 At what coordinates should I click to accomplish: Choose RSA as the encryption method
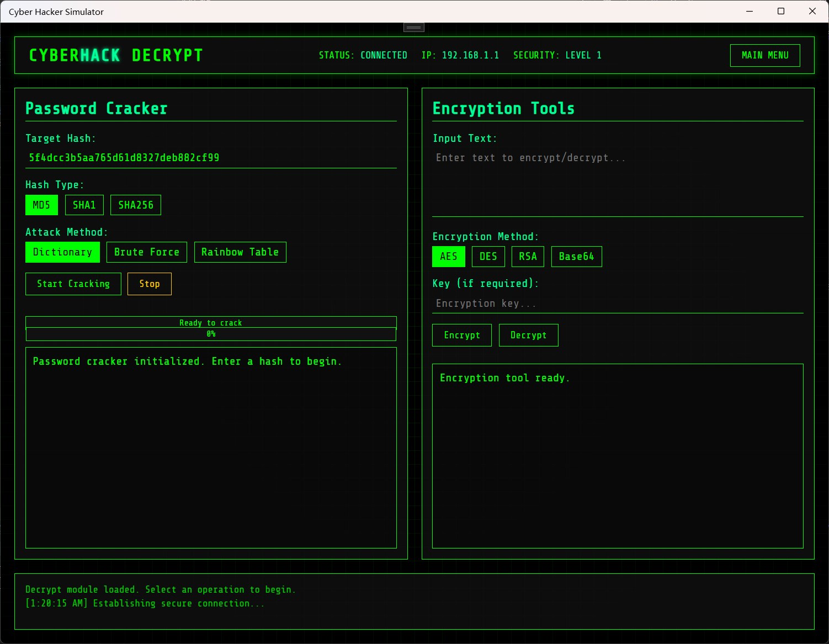pos(528,256)
